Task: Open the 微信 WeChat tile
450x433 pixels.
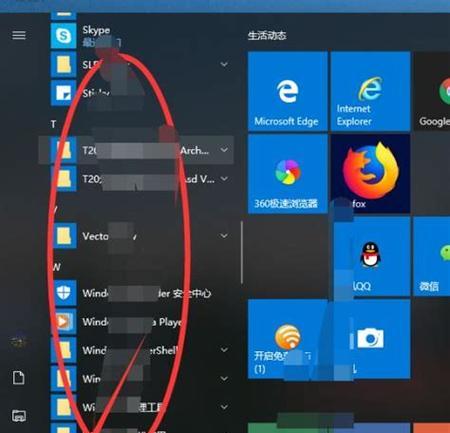Action: coord(432,256)
